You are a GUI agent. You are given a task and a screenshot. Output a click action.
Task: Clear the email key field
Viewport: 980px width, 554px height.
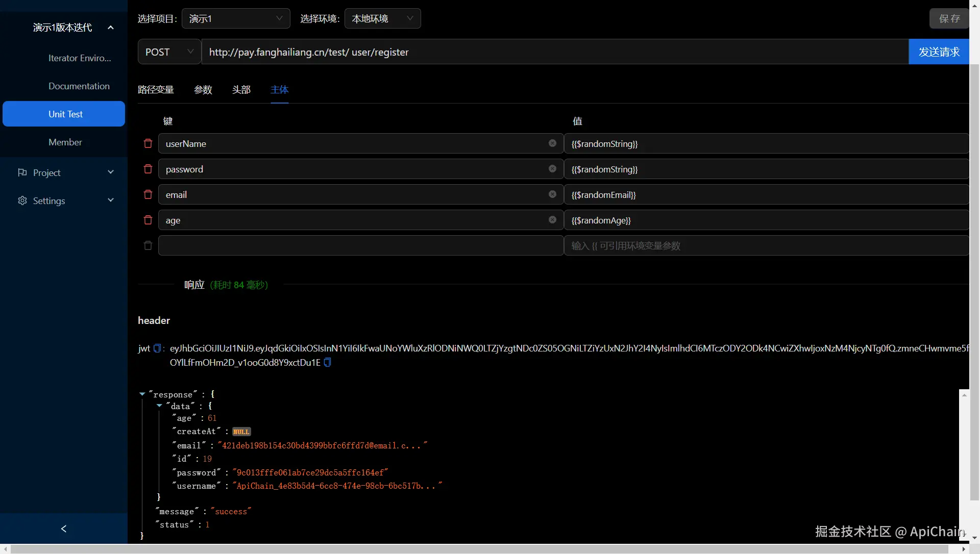click(x=552, y=194)
